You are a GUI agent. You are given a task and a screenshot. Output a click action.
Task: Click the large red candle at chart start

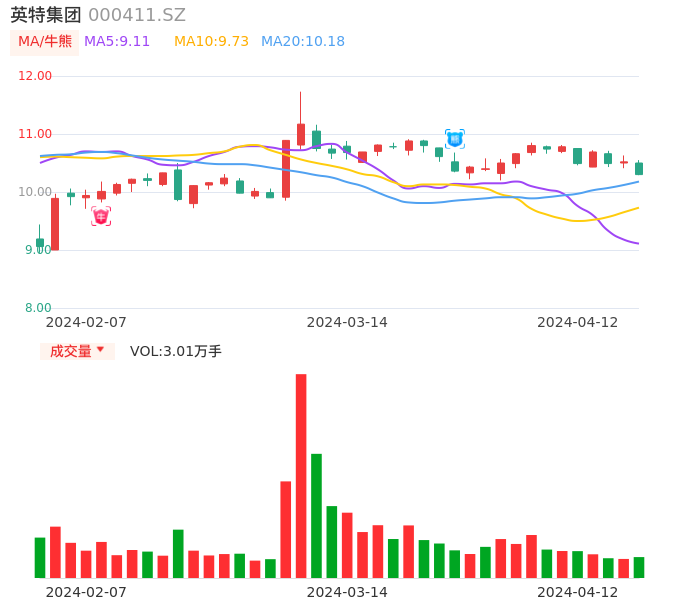(x=55, y=223)
